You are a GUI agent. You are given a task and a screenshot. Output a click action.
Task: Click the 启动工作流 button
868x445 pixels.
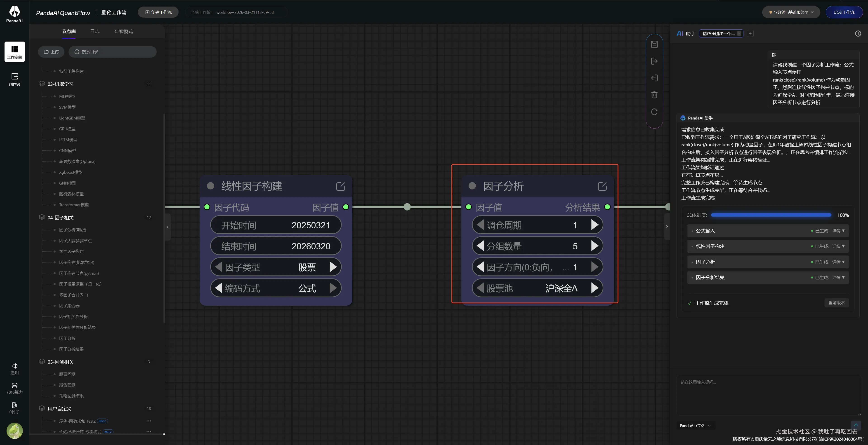(844, 12)
